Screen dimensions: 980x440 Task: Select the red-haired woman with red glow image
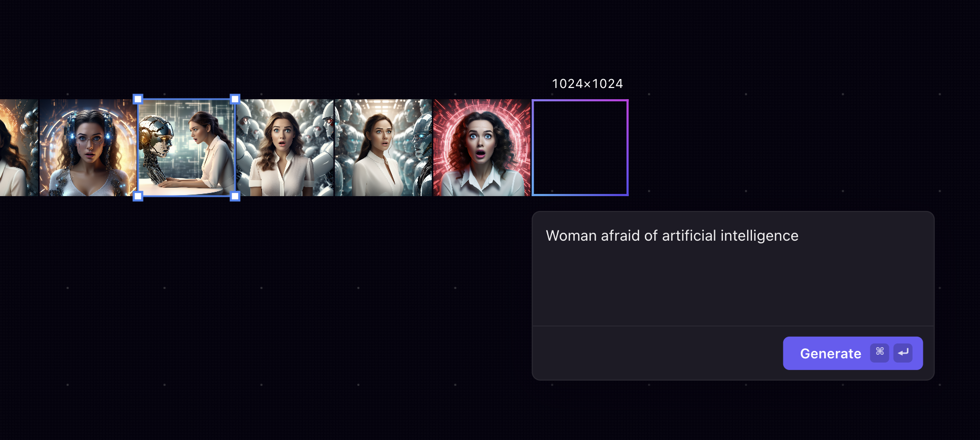tap(482, 148)
